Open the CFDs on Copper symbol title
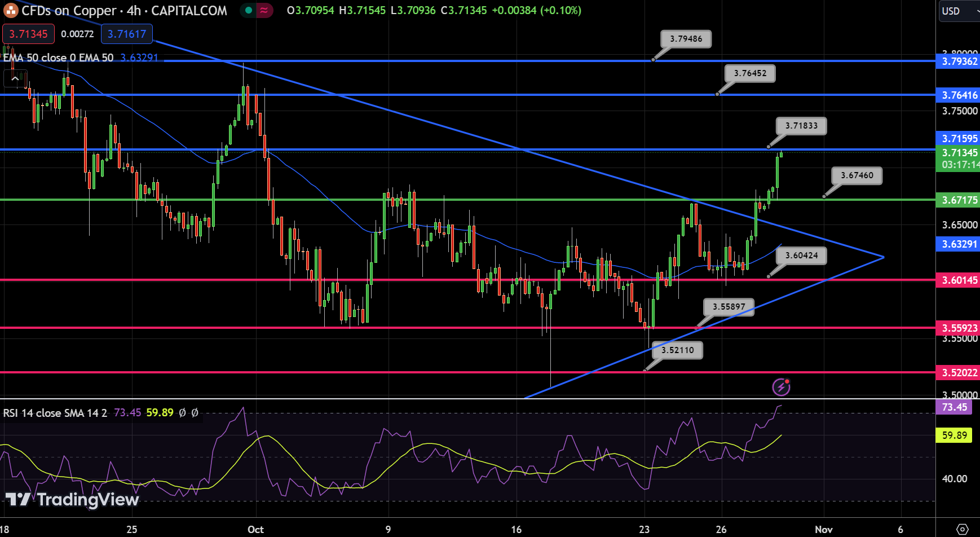Image resolution: width=980 pixels, height=537 pixels. point(124,10)
